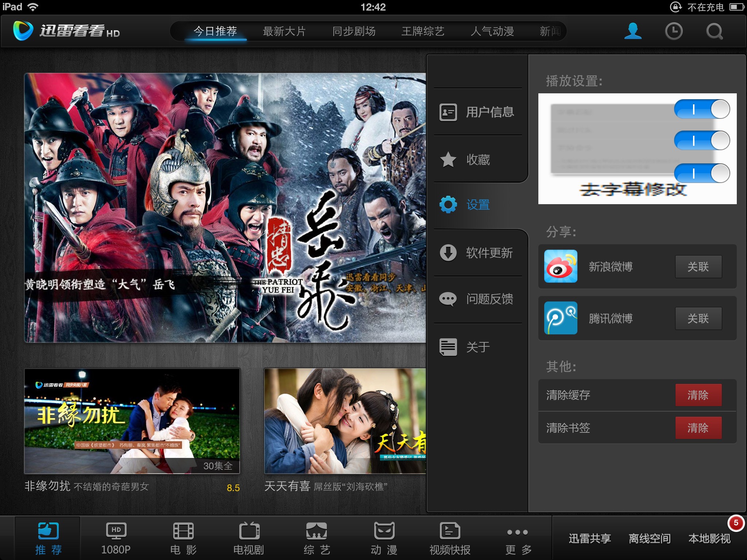The height and width of the screenshot is (560, 747).
Task: Open the 综艺 variety show icon
Action: tap(317, 531)
